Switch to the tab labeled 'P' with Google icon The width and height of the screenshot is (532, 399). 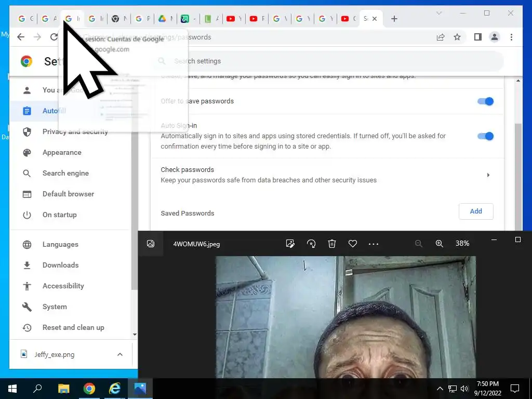[142, 19]
